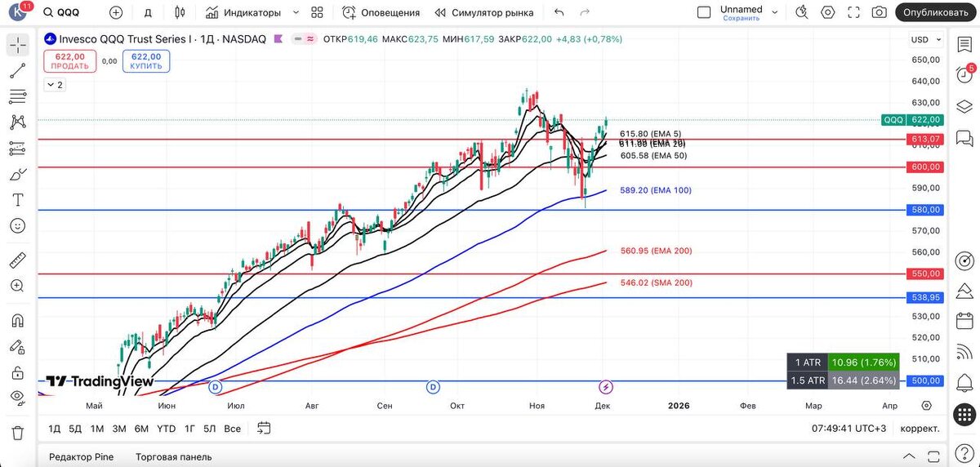Click the 613,07 red price level label
Viewport: 980px width, 467px height.
pyautogui.click(x=926, y=140)
